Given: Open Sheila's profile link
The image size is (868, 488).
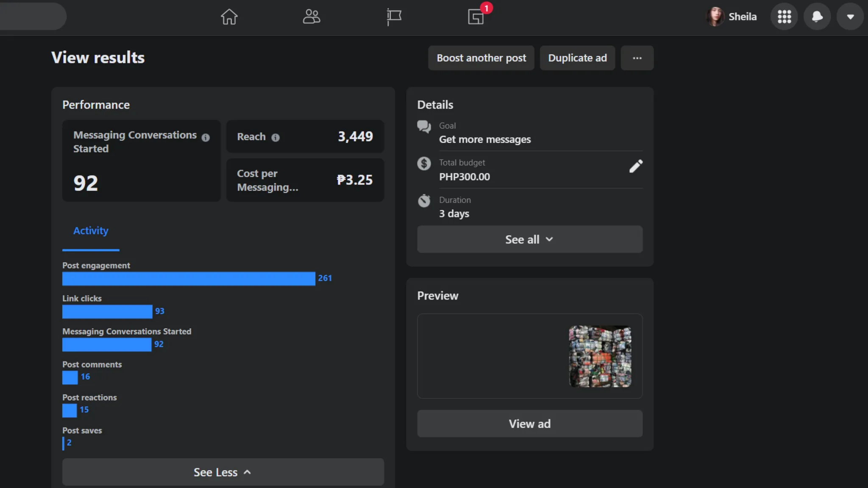Looking at the screenshot, I should 732,17.
